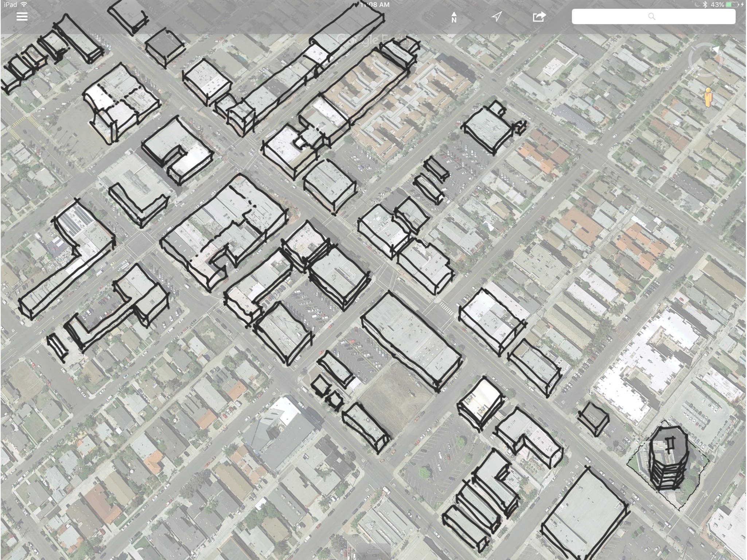Tap the Wi-Fi status icon
747x560 pixels.
click(24, 5)
